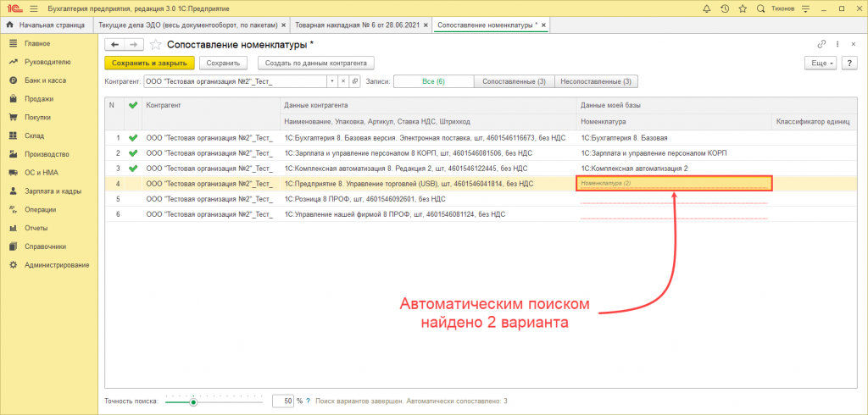Click the Точность поиска slider handle
The height and width of the screenshot is (415, 868).
click(193, 402)
